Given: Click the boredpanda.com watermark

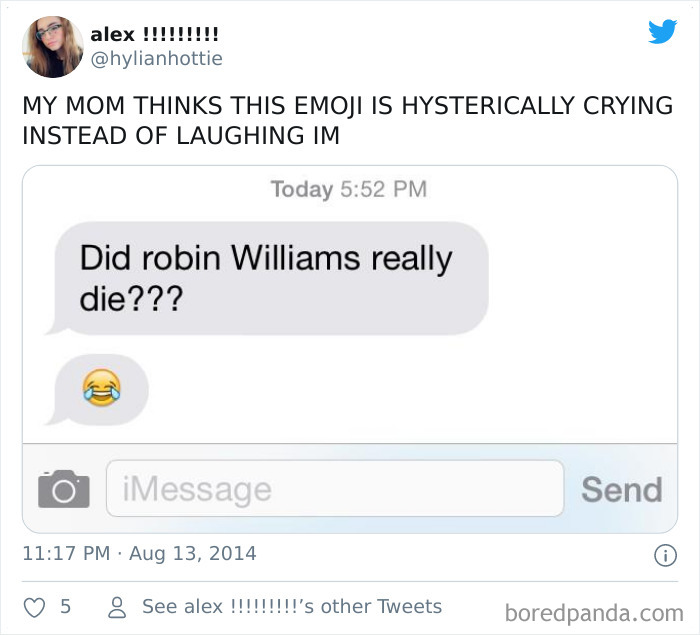Looking at the screenshot, I should (x=594, y=611).
